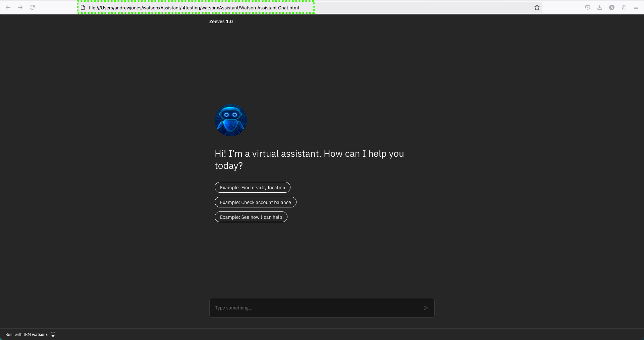Image resolution: width=644 pixels, height=340 pixels.
Task: Open the browser extensions puzzle icon
Action: click(x=624, y=7)
